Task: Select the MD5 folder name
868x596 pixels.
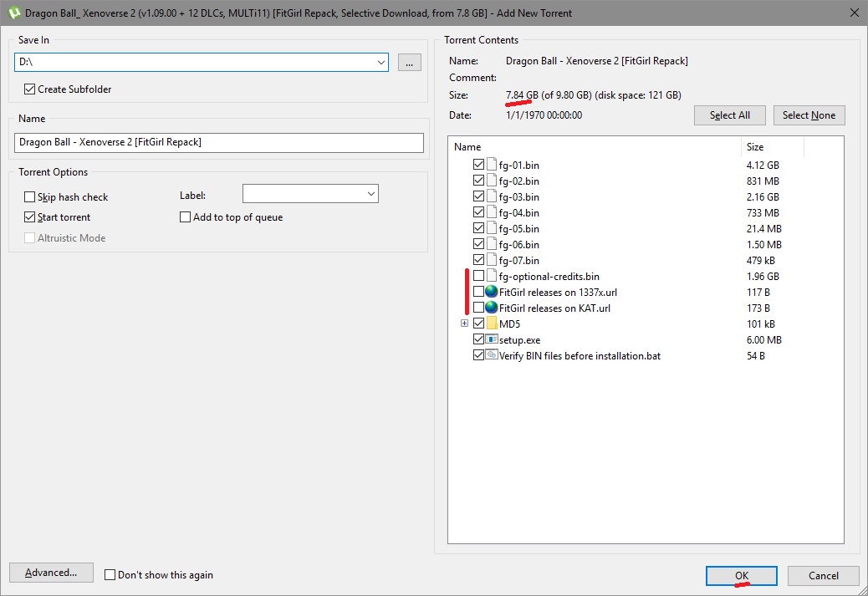Action: 510,324
